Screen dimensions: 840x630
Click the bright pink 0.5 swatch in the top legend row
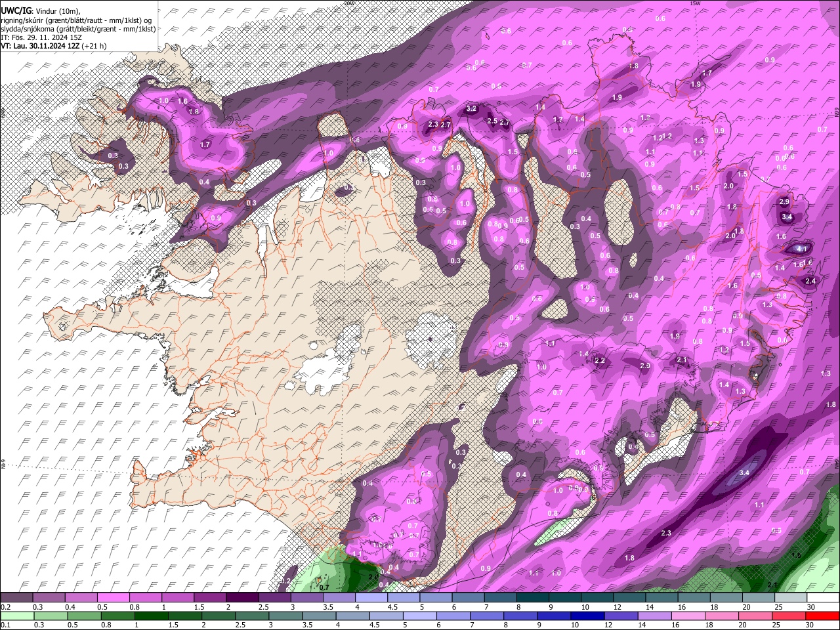click(113, 598)
